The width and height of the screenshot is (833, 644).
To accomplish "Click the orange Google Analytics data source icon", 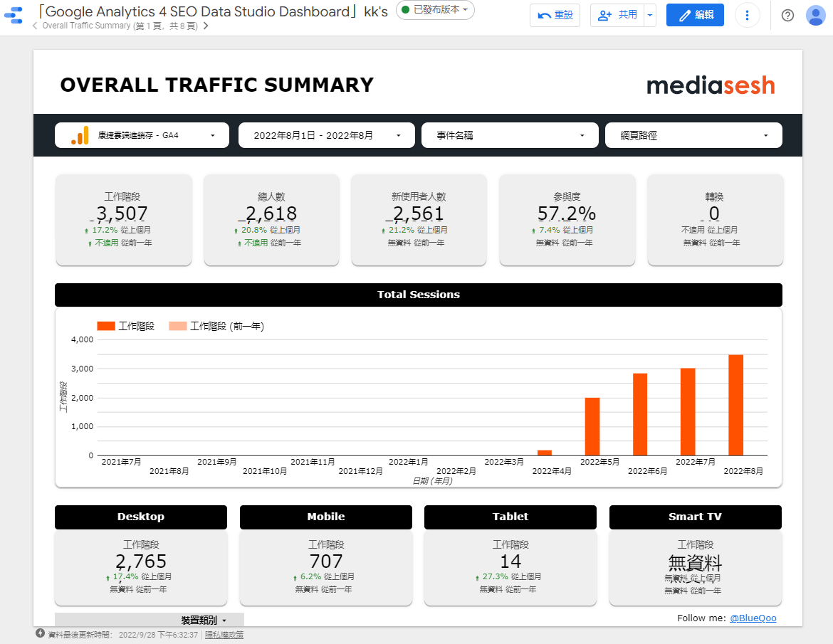I will click(x=80, y=135).
